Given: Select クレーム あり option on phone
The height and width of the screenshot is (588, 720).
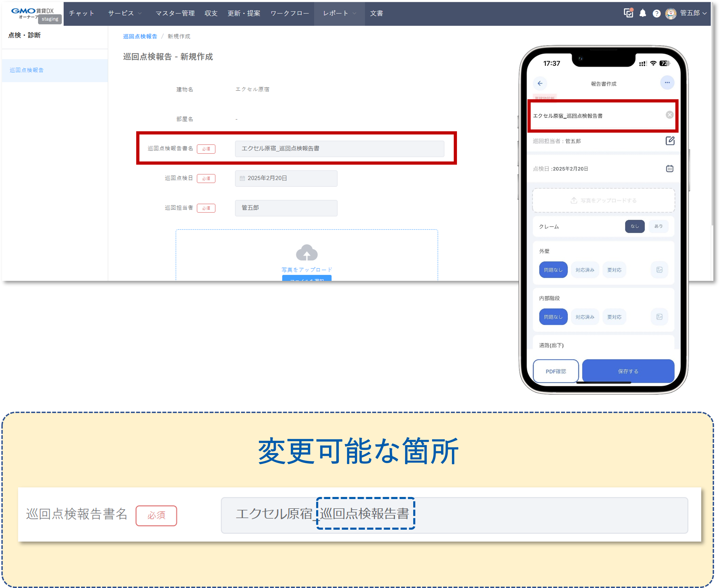Looking at the screenshot, I should (658, 226).
